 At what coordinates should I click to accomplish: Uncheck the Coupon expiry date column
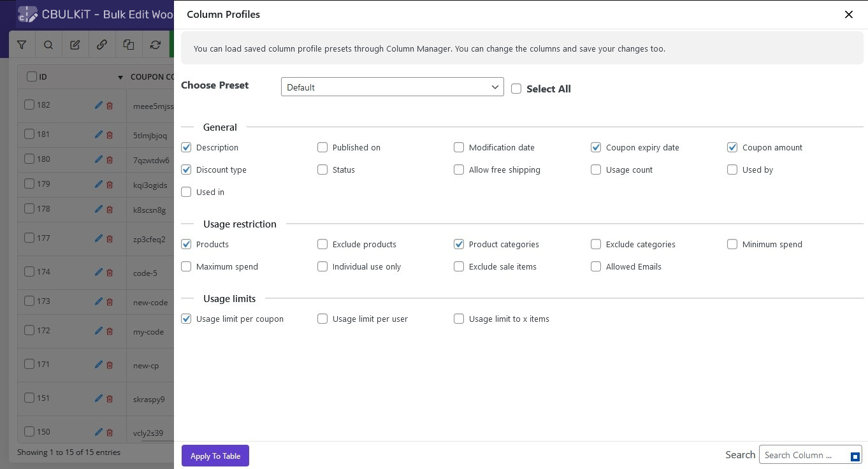tap(596, 147)
